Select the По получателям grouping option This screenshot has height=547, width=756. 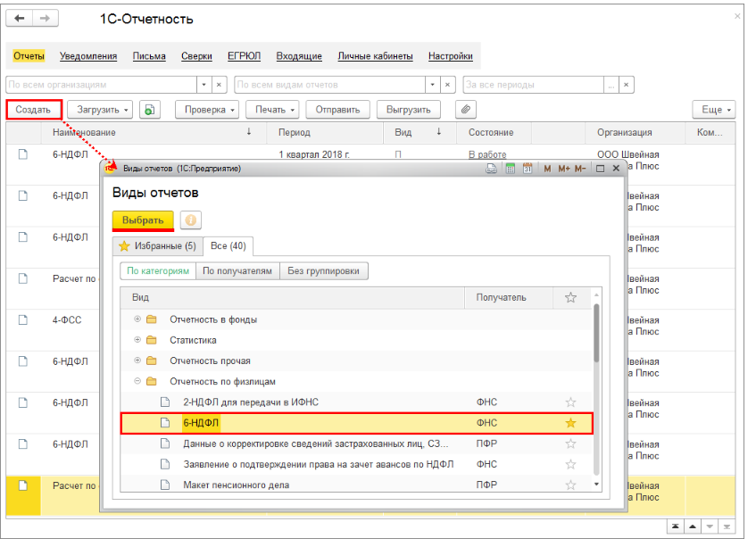pos(237,271)
